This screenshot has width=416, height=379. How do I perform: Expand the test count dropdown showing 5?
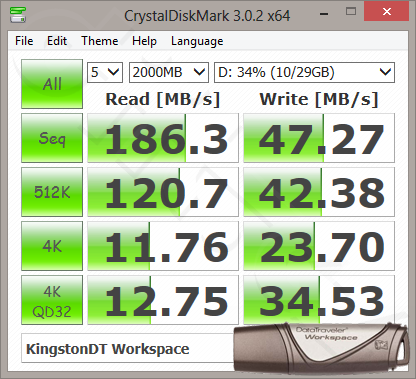tap(105, 72)
